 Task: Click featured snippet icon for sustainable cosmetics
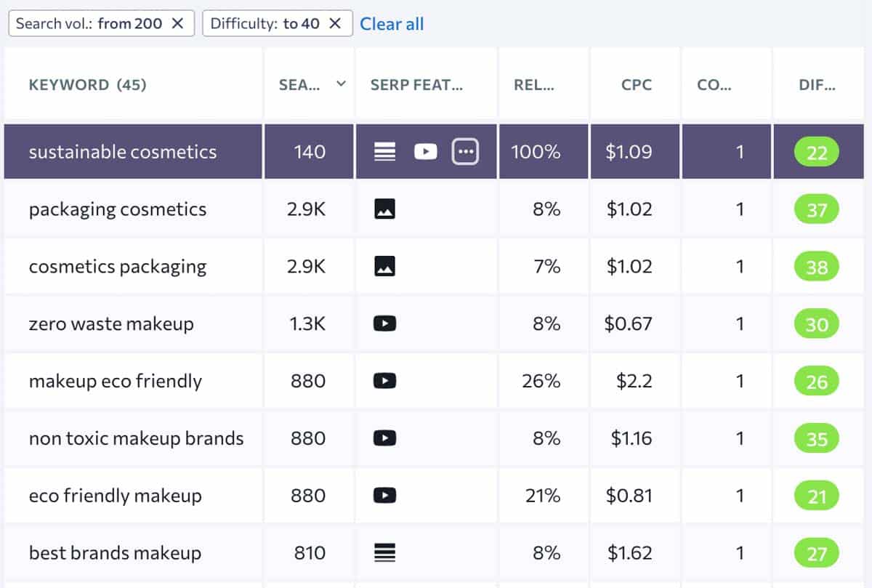click(384, 151)
